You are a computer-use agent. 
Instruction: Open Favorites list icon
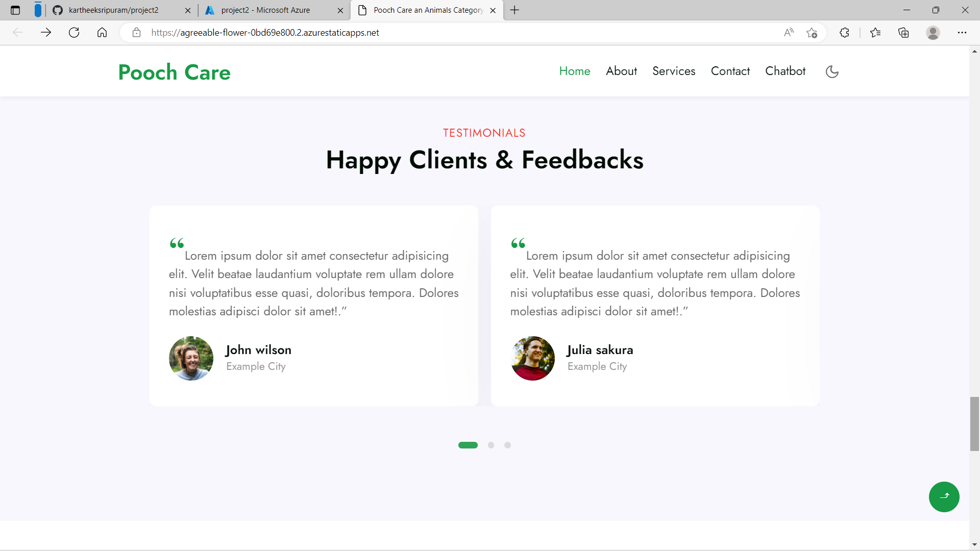tap(875, 33)
